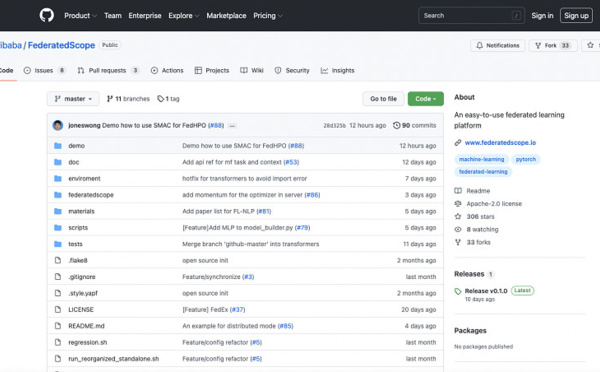Viewport: 600px width, 372px height.
Task: View the 306 stars link
Action: point(474,217)
